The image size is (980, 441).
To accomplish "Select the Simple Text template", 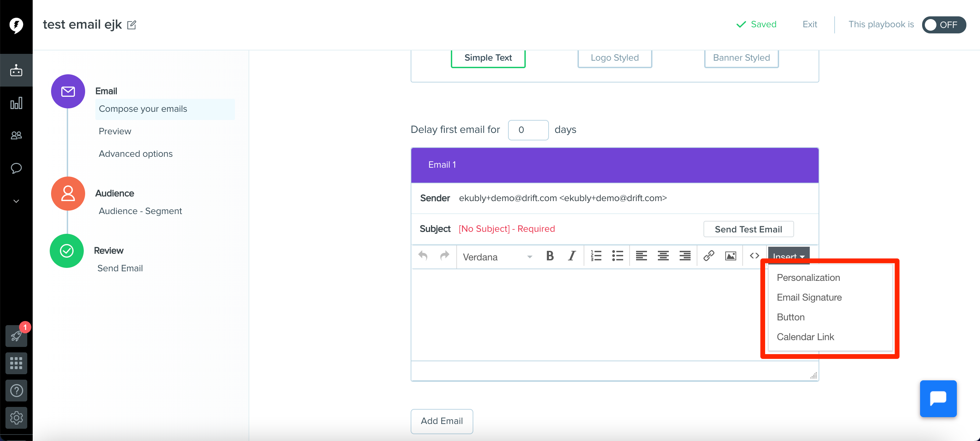I will [x=488, y=58].
